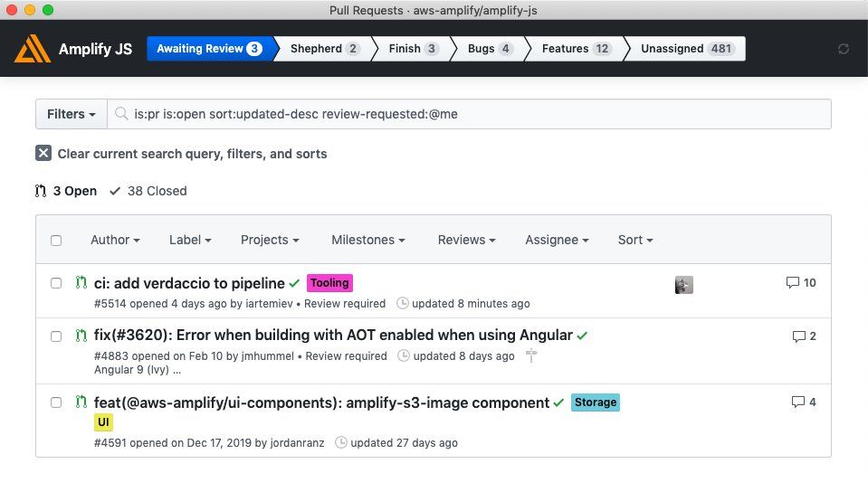
Task: Click open PR icon for amplify-s3-image feature
Action: [x=81, y=402]
